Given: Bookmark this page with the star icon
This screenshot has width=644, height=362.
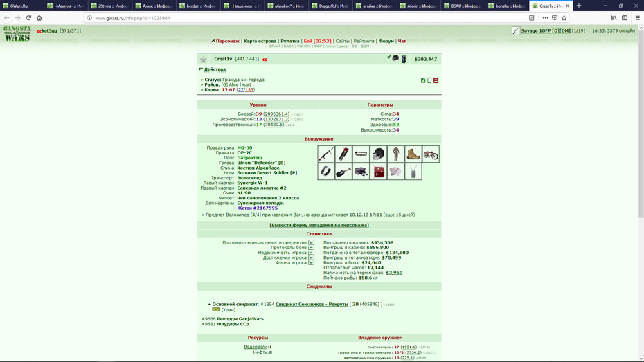Looking at the screenshot, I should click(x=564, y=17).
